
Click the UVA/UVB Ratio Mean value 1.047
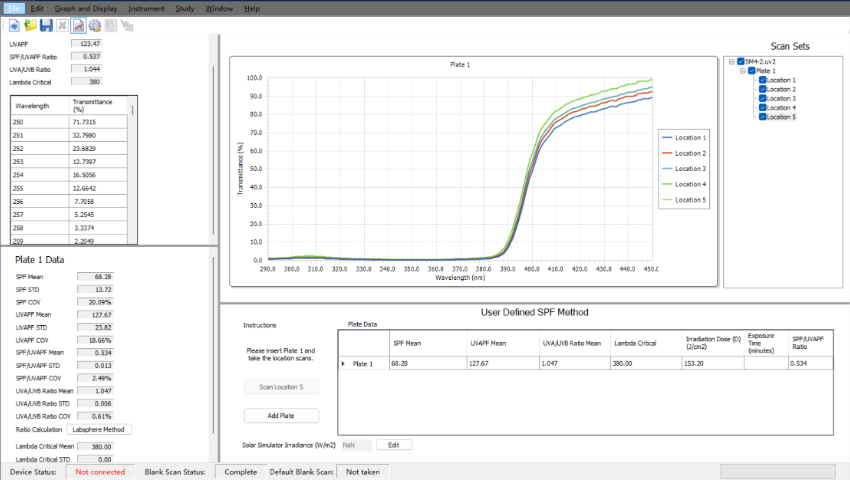click(95, 391)
